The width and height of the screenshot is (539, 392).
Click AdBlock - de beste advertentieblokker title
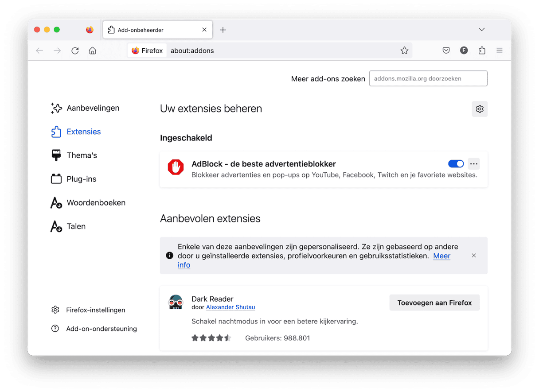(264, 164)
